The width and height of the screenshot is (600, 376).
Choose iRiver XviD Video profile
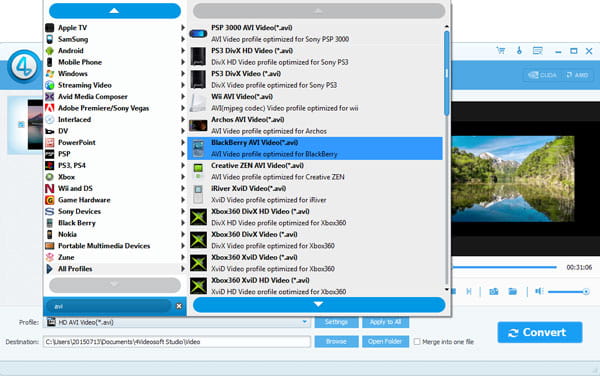pos(315,194)
